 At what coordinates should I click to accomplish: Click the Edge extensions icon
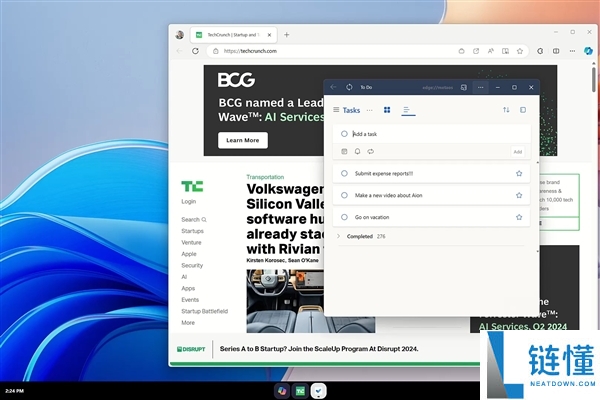(x=540, y=51)
